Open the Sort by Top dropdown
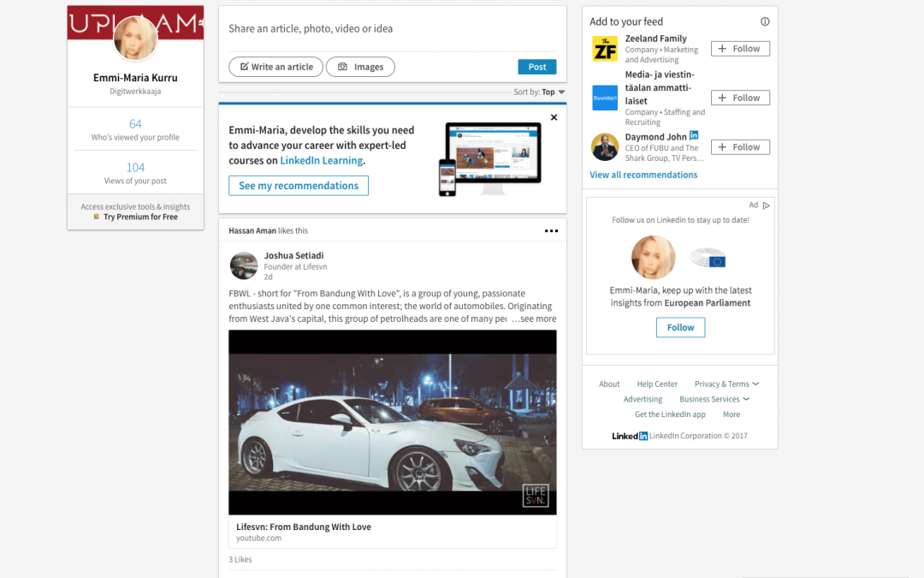This screenshot has height=578, width=924. click(539, 92)
